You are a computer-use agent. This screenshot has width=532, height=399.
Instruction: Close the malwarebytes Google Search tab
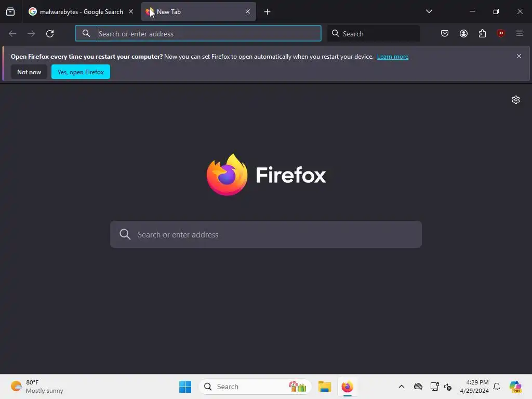pyautogui.click(x=130, y=11)
